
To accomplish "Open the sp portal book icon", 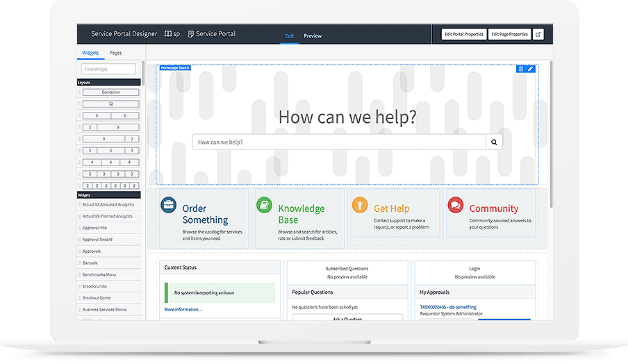I will click(x=168, y=34).
